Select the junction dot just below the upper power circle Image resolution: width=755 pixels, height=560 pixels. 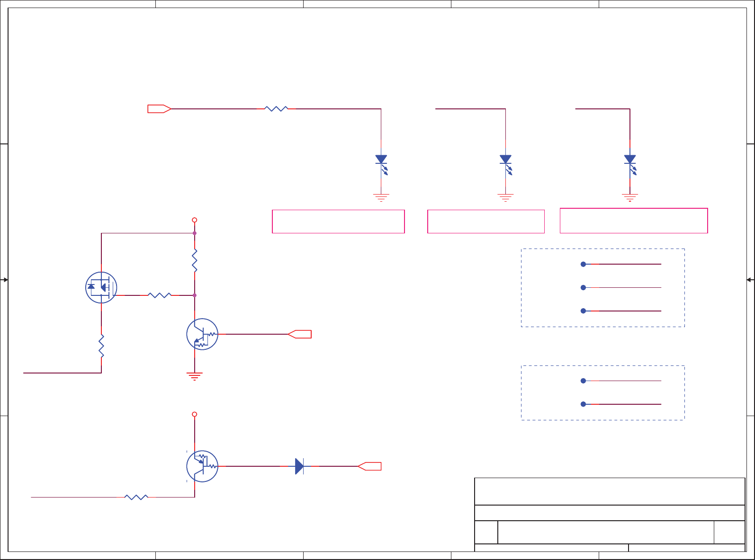click(x=195, y=233)
